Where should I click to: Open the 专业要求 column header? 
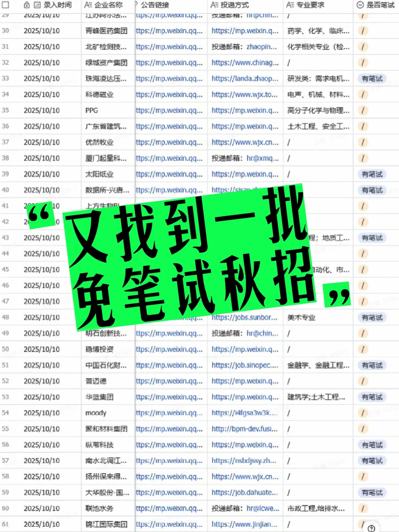pyautogui.click(x=311, y=5)
